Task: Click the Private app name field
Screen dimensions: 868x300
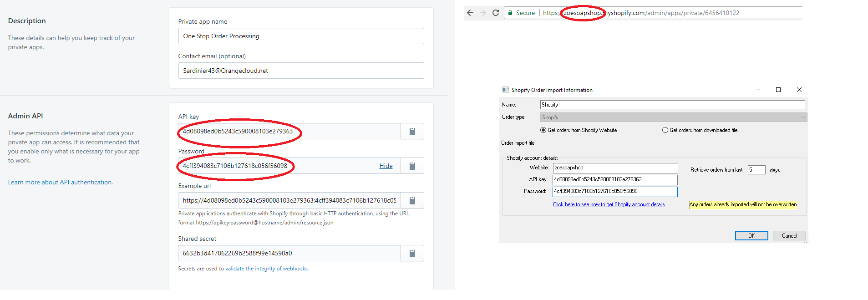Action: [301, 36]
